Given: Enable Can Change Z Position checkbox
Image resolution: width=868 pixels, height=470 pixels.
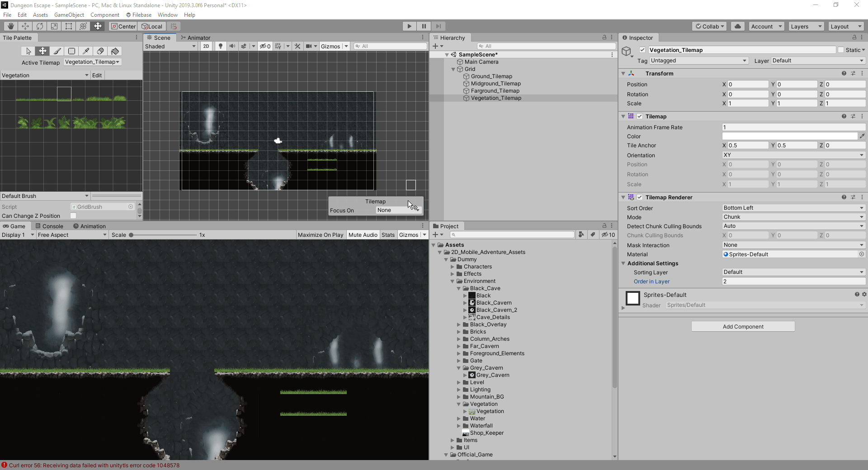Looking at the screenshot, I should click(x=73, y=216).
